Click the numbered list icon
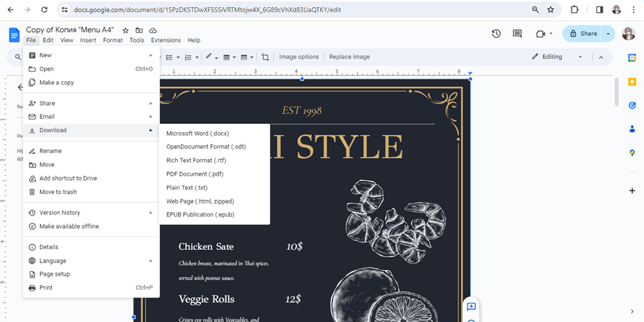Screen dimensions: 644x322 coord(188,57)
